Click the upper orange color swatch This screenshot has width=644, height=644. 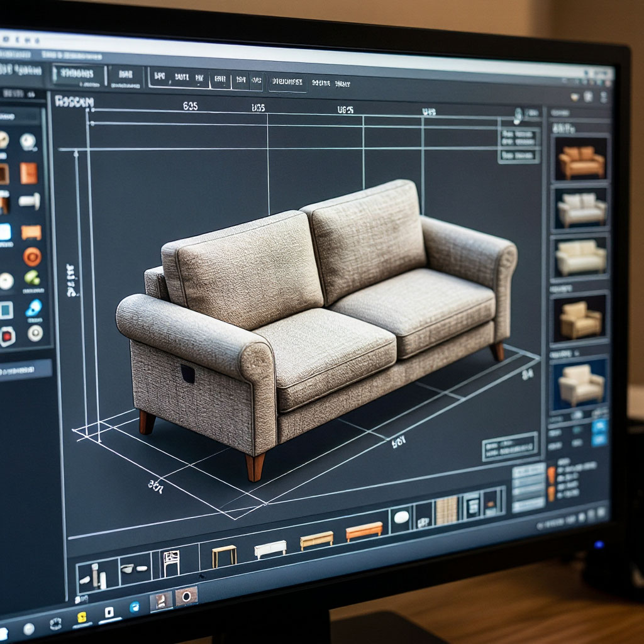pos(551,475)
